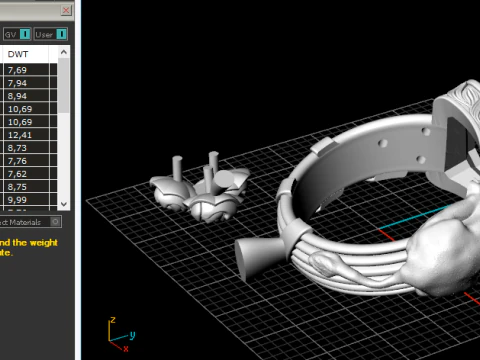Click the DWT column header
This screenshot has width=480, height=360.
[x=25, y=54]
